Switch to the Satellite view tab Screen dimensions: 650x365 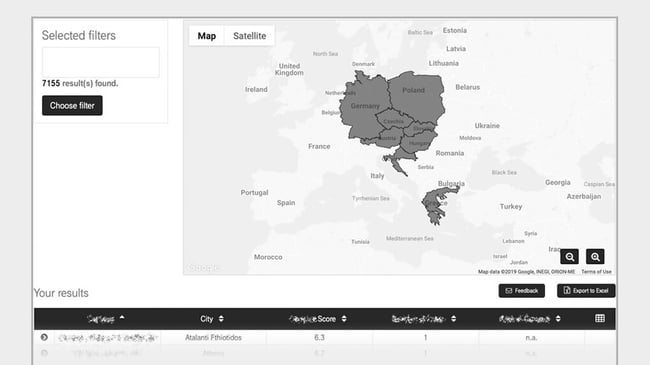click(x=250, y=36)
